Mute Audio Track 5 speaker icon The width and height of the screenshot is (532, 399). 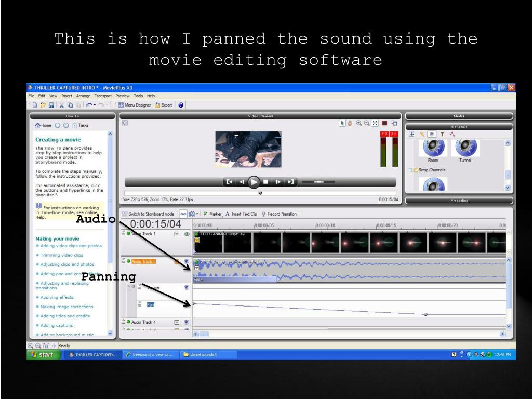tap(187, 262)
